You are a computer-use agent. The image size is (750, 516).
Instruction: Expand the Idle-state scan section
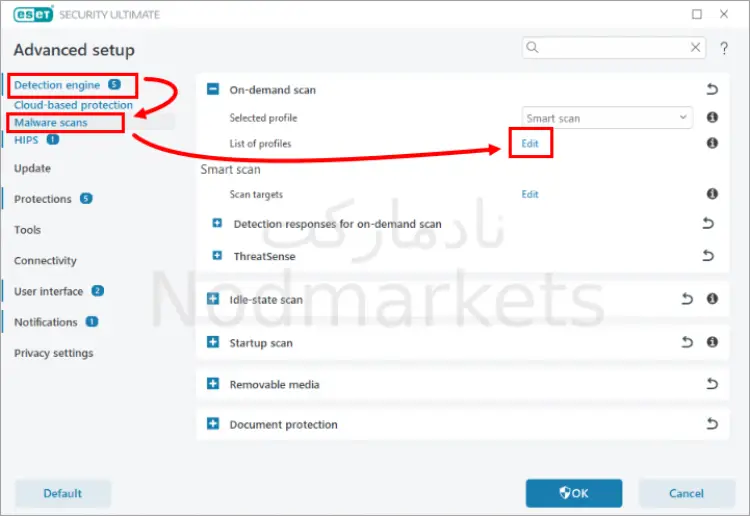213,299
